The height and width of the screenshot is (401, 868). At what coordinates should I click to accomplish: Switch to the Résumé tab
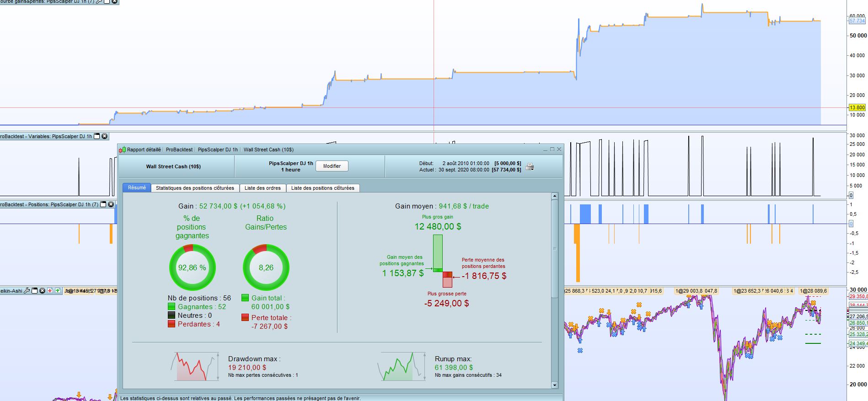(x=137, y=188)
